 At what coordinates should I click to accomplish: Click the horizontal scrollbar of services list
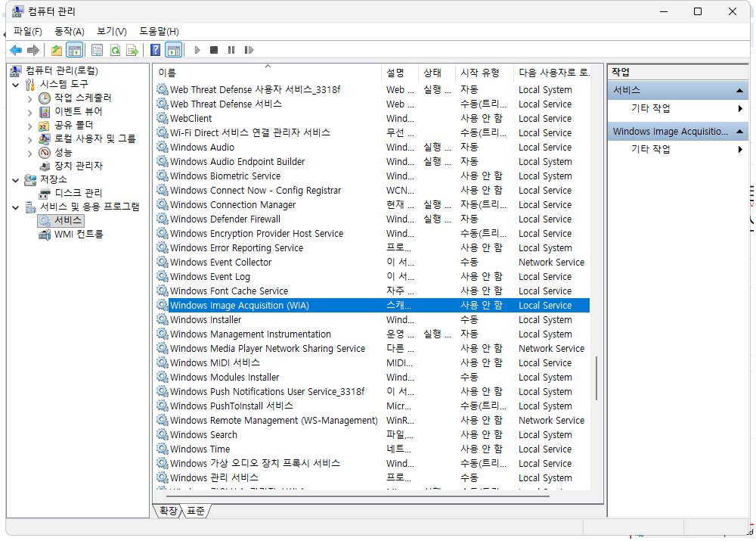[x=358, y=496]
